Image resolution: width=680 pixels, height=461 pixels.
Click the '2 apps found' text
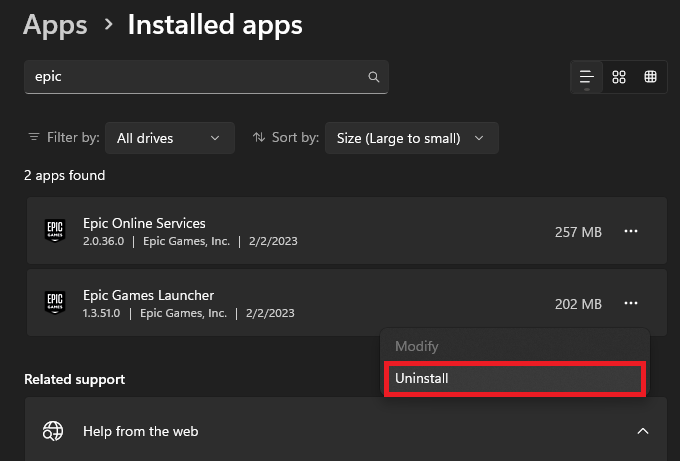tap(64, 175)
